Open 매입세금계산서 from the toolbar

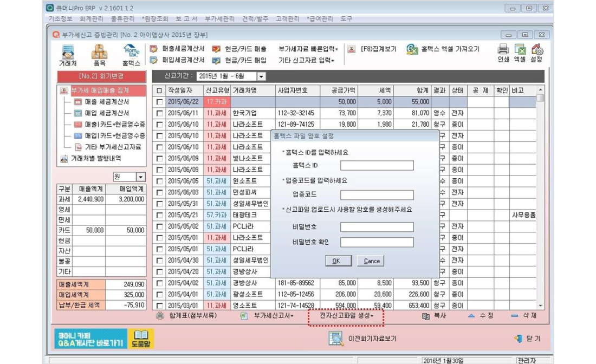[x=177, y=60]
